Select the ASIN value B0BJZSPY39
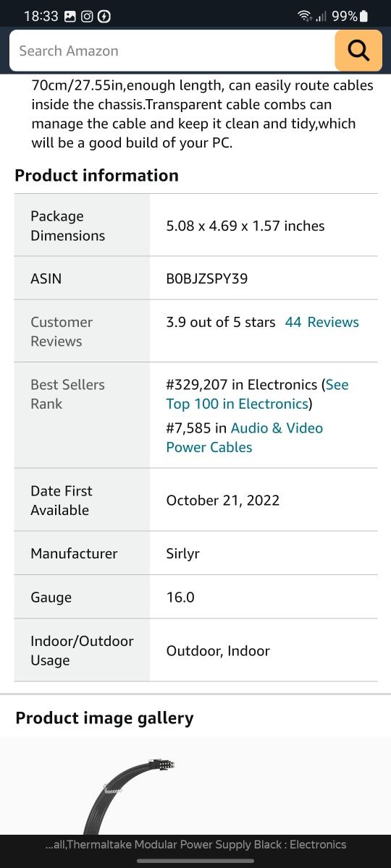 [x=207, y=278]
